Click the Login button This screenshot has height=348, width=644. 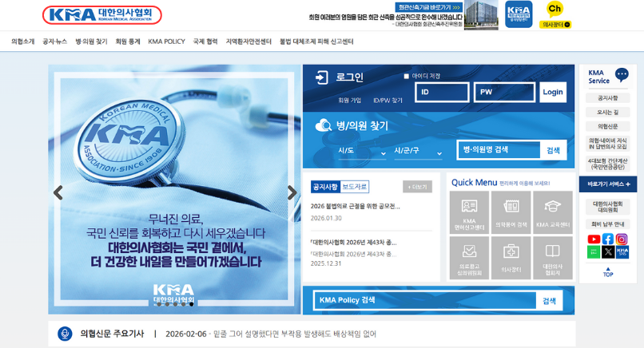coord(553,92)
